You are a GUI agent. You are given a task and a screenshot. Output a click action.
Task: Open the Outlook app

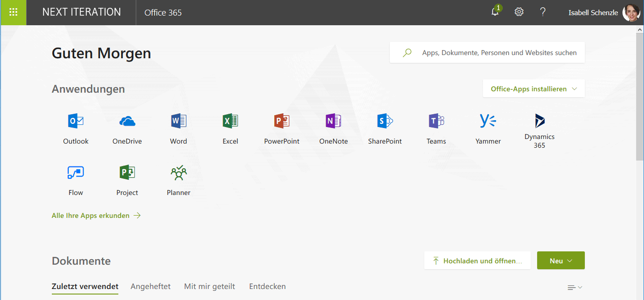tap(76, 128)
